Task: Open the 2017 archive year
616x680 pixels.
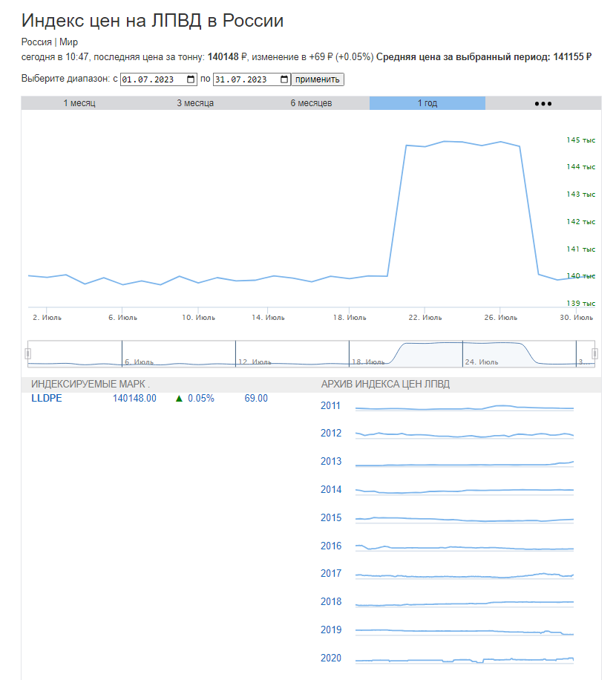Action: tap(331, 573)
